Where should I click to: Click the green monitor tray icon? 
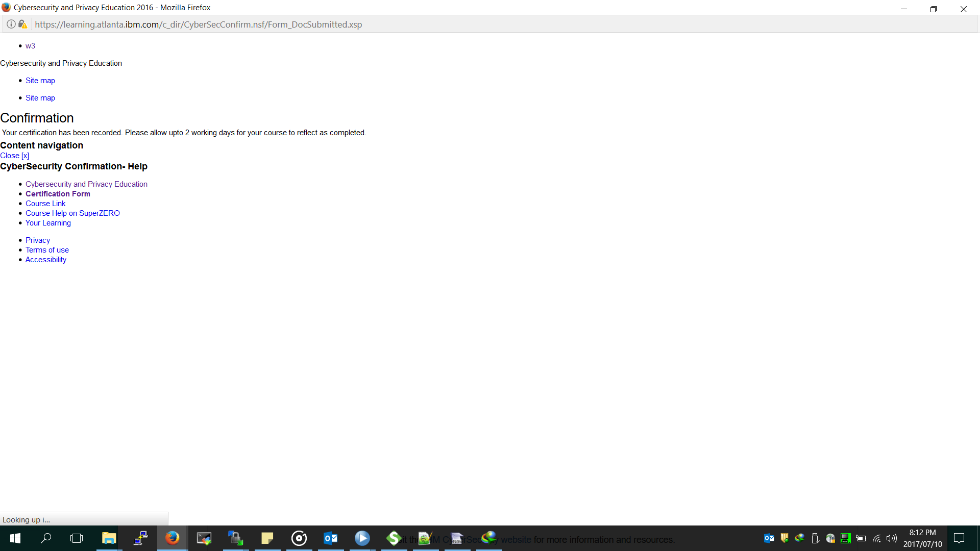846,538
